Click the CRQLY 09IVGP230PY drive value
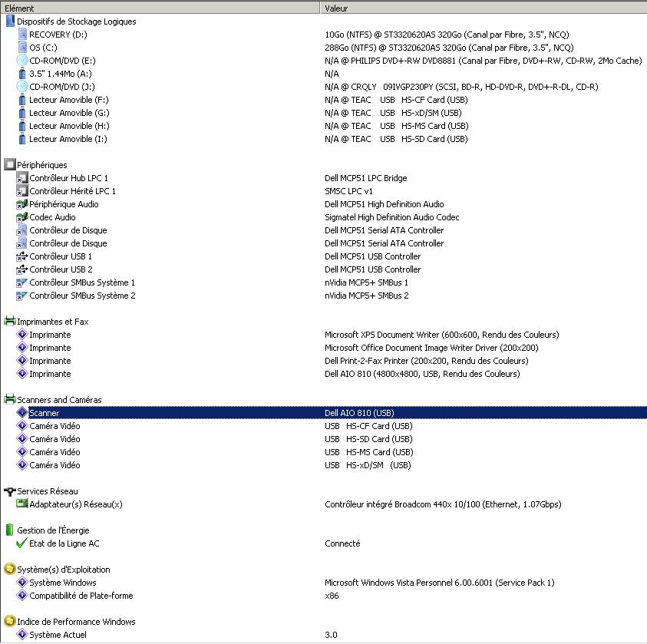647x644 pixels. click(x=461, y=87)
